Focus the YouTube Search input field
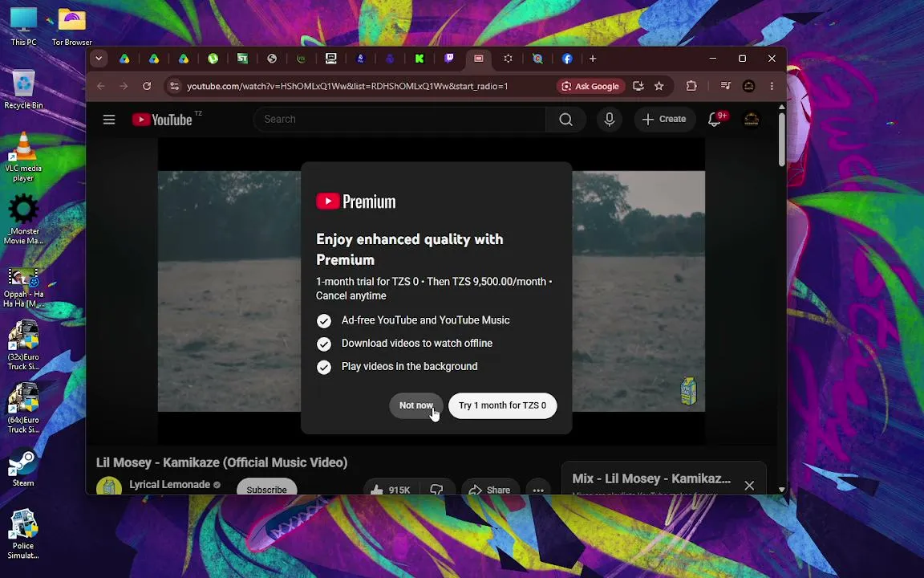Viewport: 924px width, 578px height. tap(399, 120)
